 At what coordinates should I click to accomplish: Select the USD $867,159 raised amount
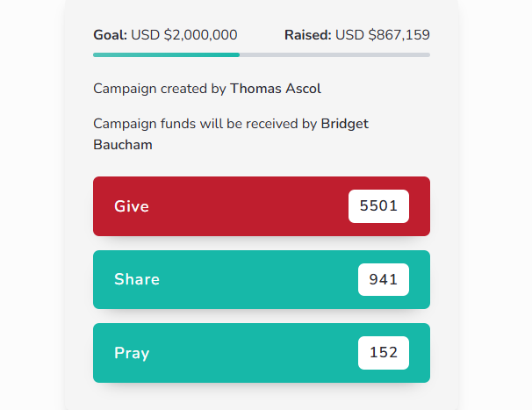coord(383,35)
